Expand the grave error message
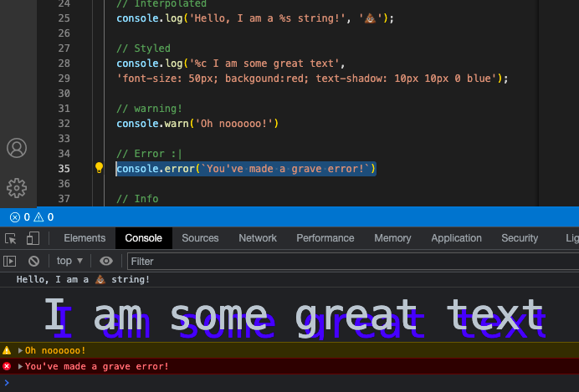The width and height of the screenshot is (579, 392). [x=20, y=366]
